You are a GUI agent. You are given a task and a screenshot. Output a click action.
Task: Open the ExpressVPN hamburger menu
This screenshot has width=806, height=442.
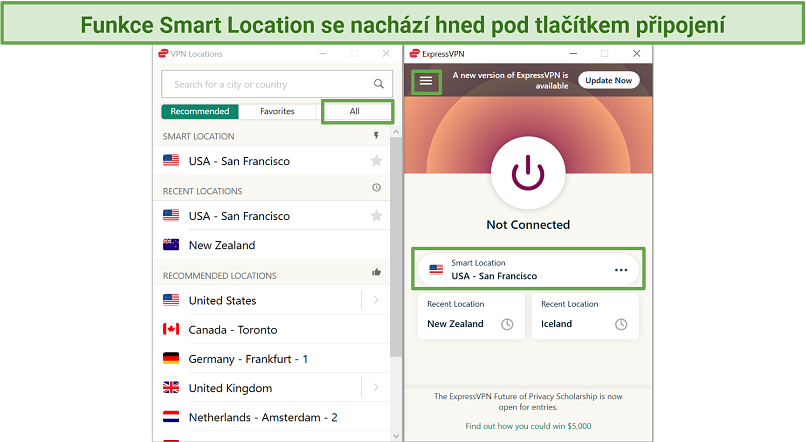click(426, 81)
